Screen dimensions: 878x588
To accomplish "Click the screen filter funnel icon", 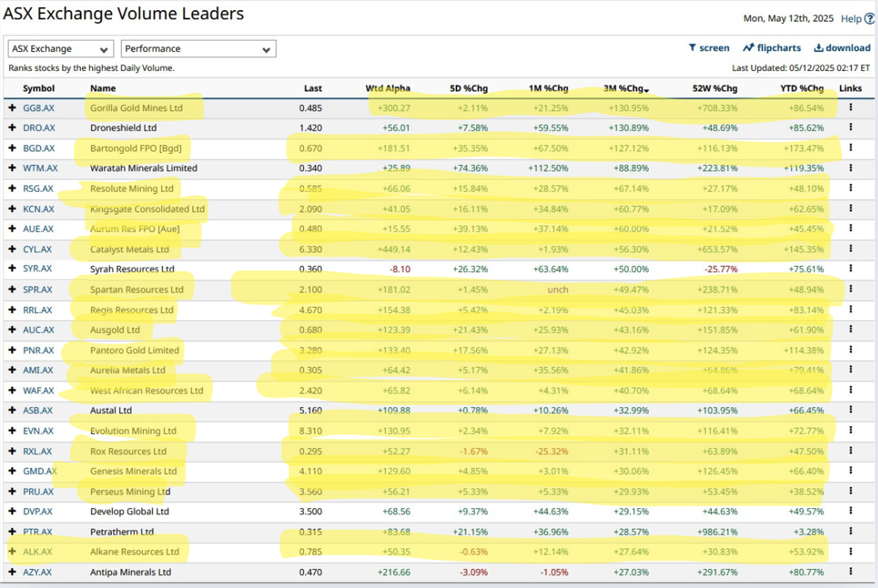I will (x=692, y=48).
